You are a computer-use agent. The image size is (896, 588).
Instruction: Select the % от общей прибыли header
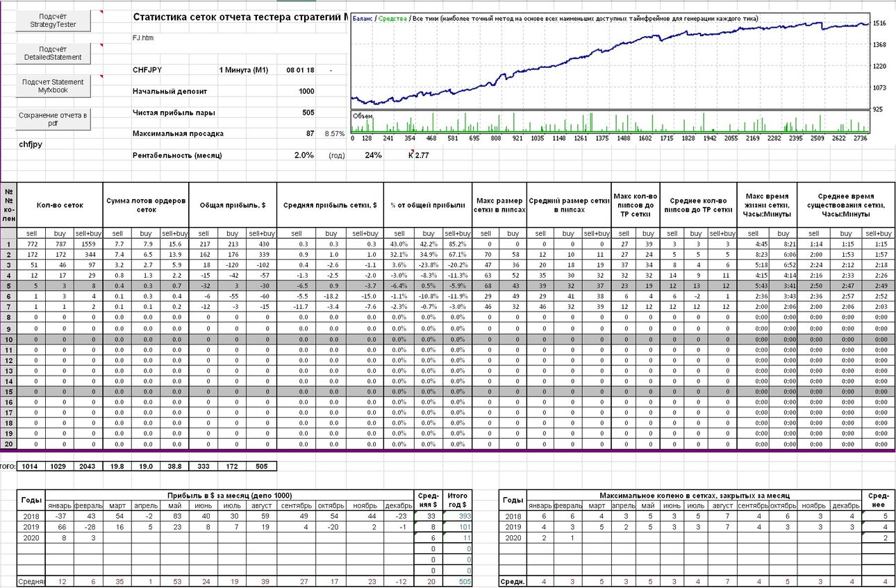[428, 205]
